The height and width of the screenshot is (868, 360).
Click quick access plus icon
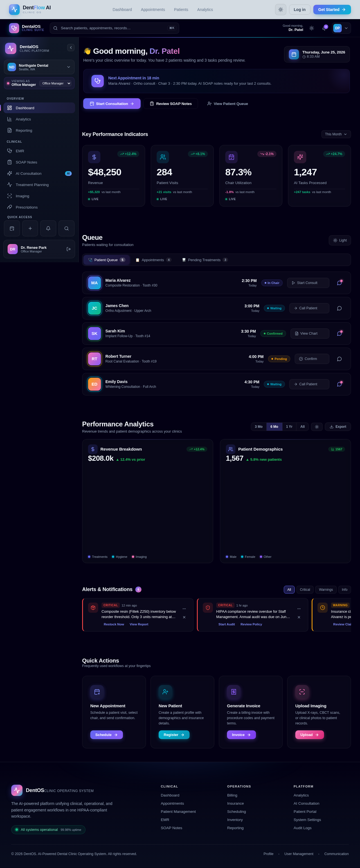[30, 229]
